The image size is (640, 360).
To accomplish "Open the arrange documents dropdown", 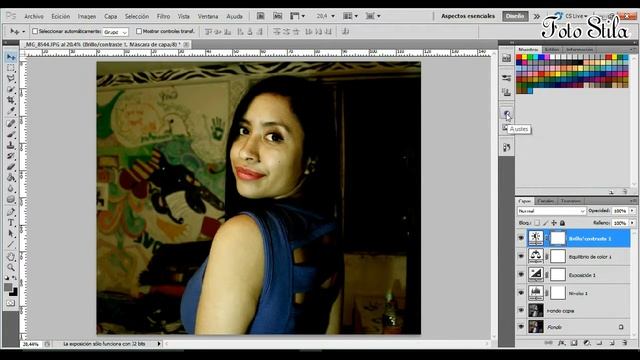I will (x=351, y=16).
